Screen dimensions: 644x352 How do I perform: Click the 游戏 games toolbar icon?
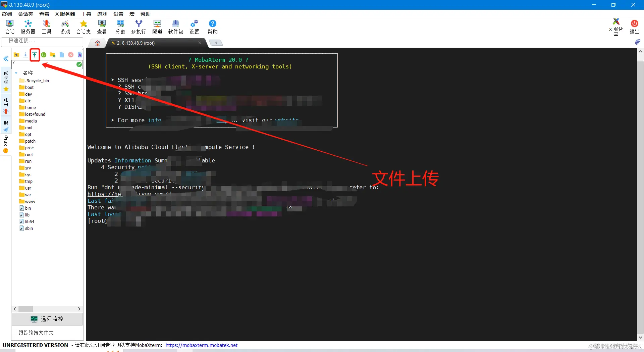point(65,27)
